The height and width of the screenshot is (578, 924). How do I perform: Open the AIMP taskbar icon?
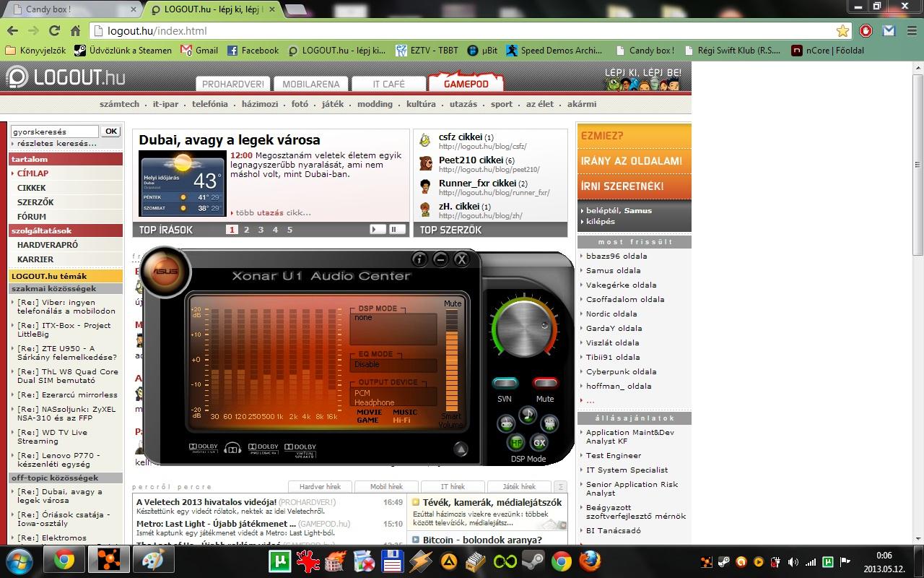point(448,561)
